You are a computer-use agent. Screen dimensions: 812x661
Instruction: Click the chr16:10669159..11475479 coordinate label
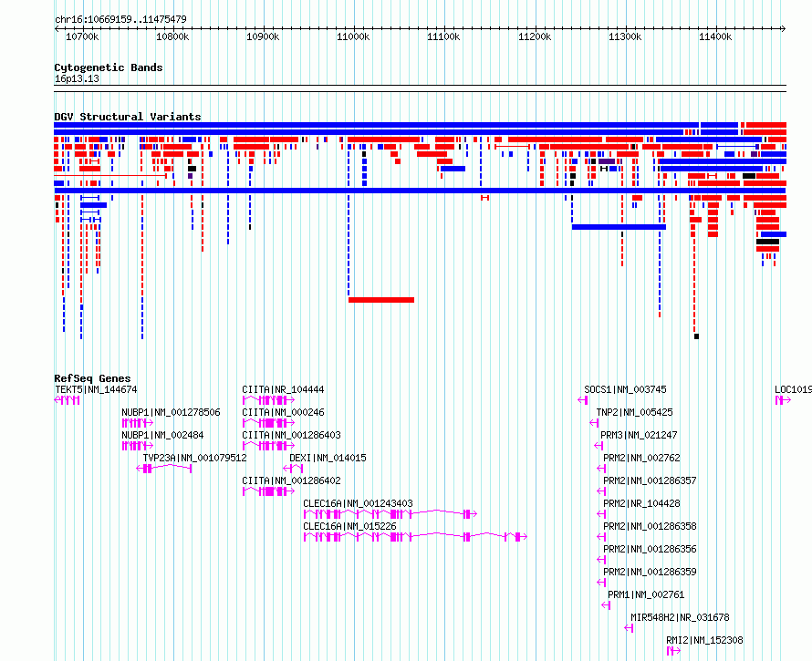pyautogui.click(x=120, y=19)
